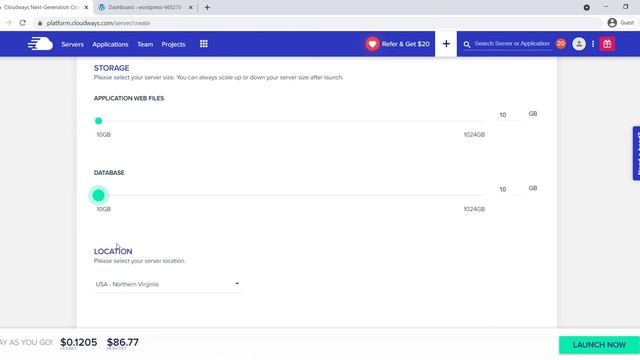640x360 pixels.
Task: Open the Team menu
Action: tap(145, 44)
